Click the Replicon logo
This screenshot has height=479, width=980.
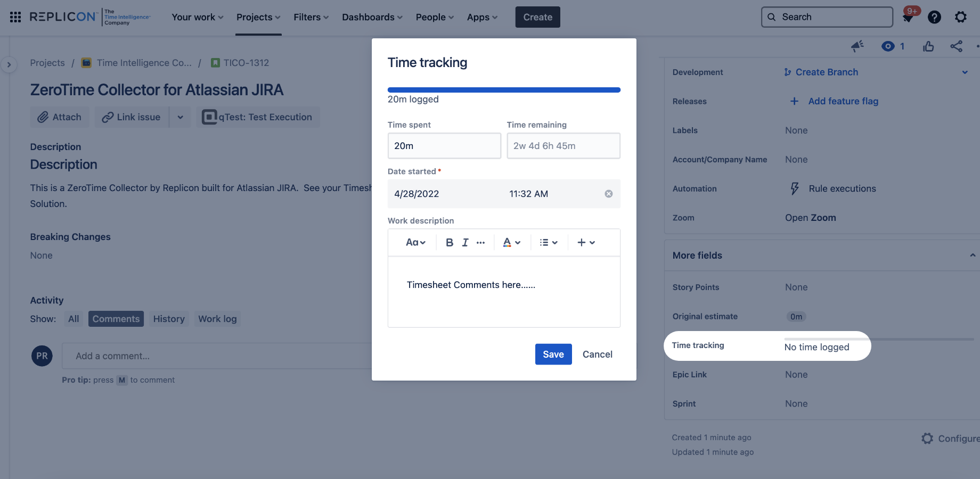(x=90, y=17)
